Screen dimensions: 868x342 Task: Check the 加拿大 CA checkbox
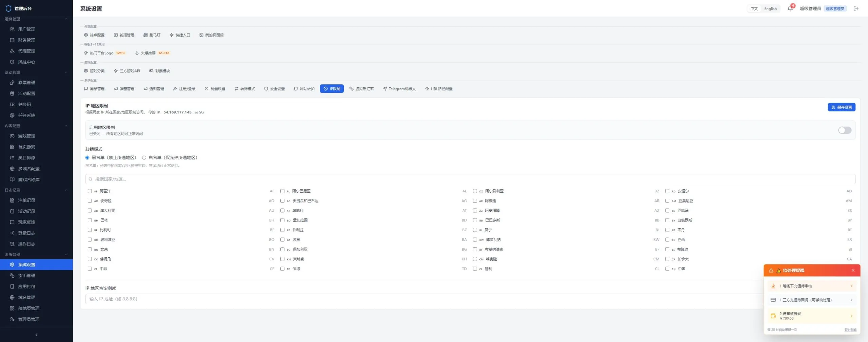pos(667,259)
